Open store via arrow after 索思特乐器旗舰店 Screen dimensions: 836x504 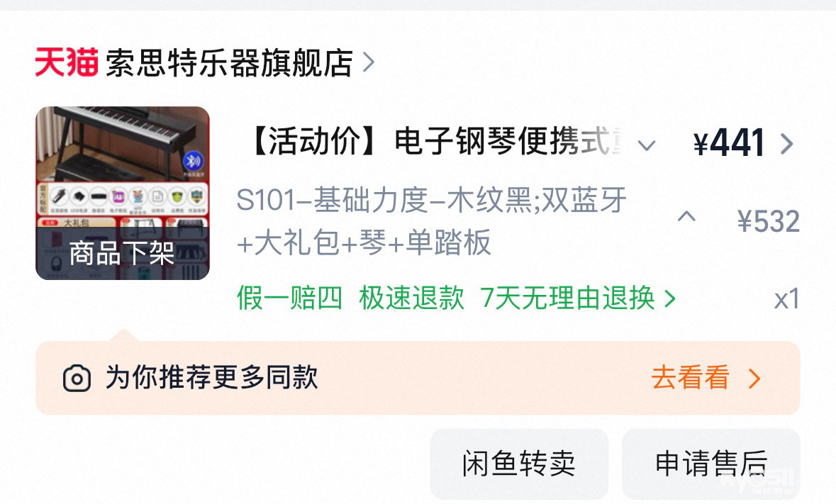[x=369, y=62]
